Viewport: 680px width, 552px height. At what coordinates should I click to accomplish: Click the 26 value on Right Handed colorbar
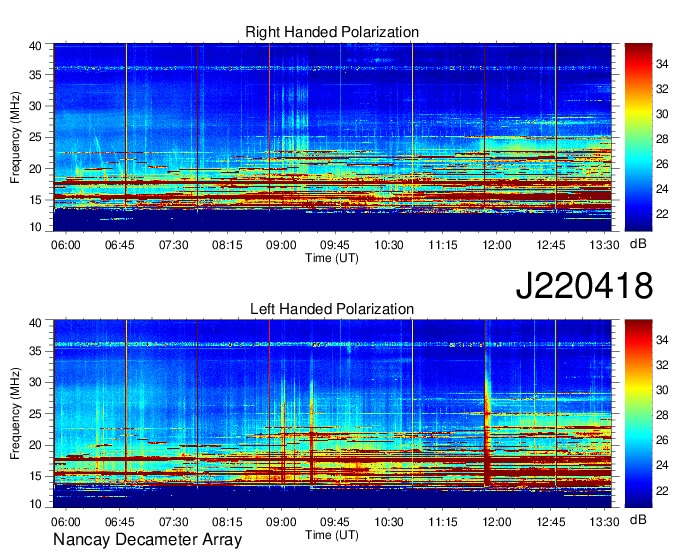tap(662, 164)
